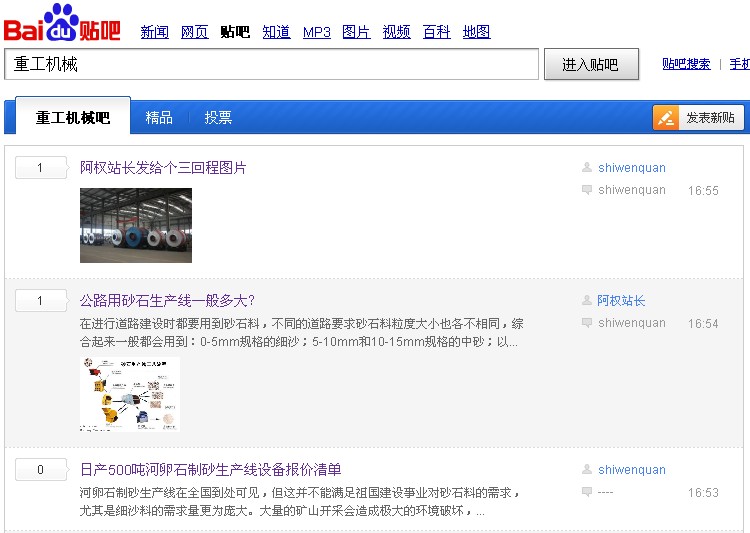The height and width of the screenshot is (533, 750).
Task: Open post 阿权站长发给个三回程图片
Action: pos(163,168)
